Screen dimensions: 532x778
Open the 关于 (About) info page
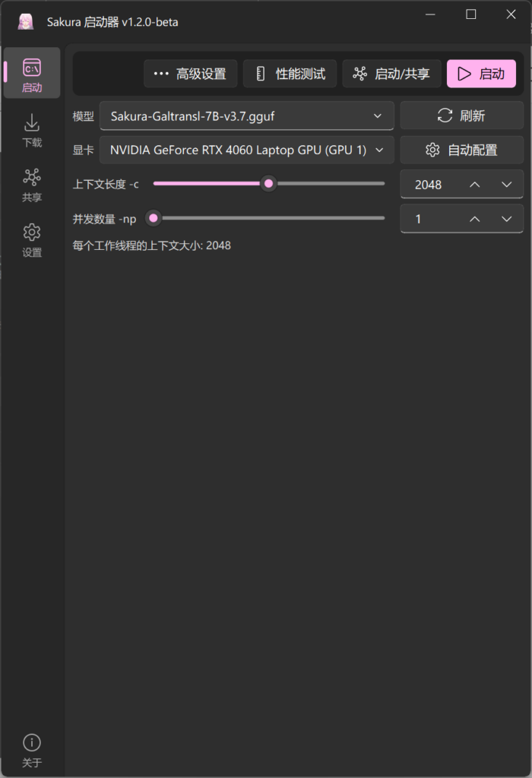32,749
